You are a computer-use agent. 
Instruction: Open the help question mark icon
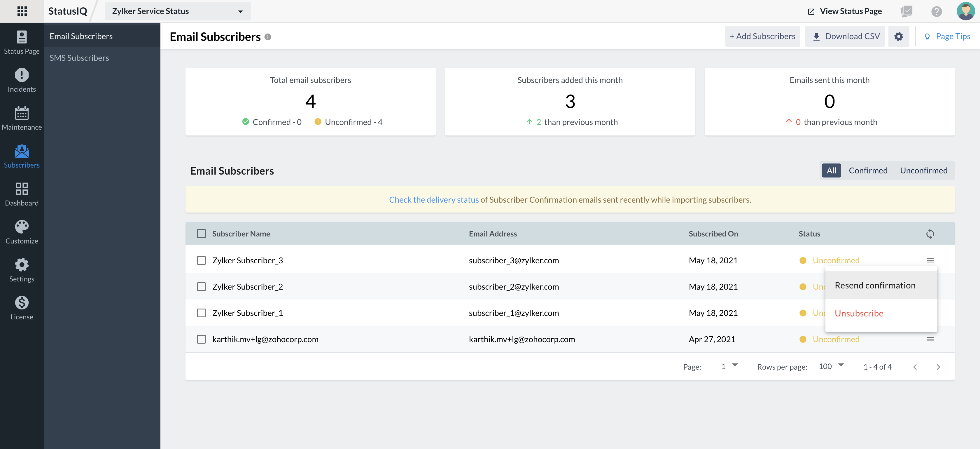[936, 11]
